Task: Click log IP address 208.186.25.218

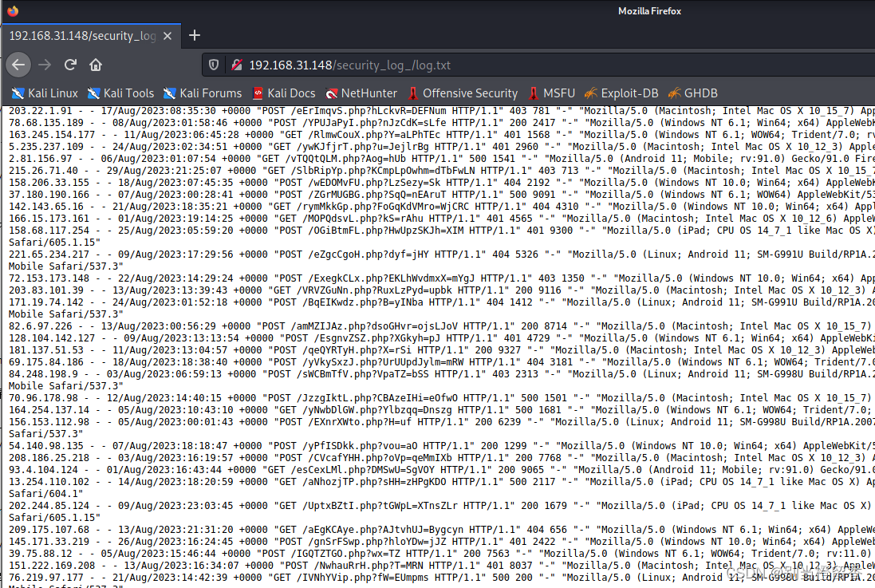Action: (49, 458)
